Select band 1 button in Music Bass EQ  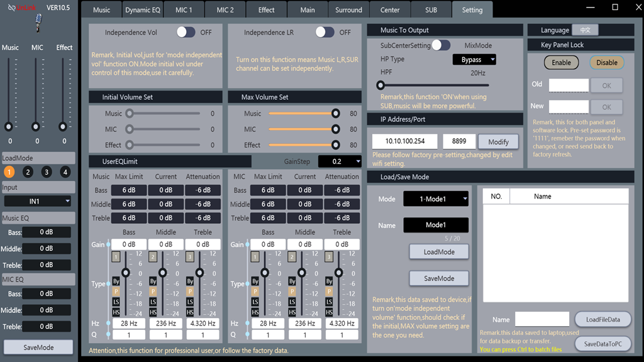[116, 257]
